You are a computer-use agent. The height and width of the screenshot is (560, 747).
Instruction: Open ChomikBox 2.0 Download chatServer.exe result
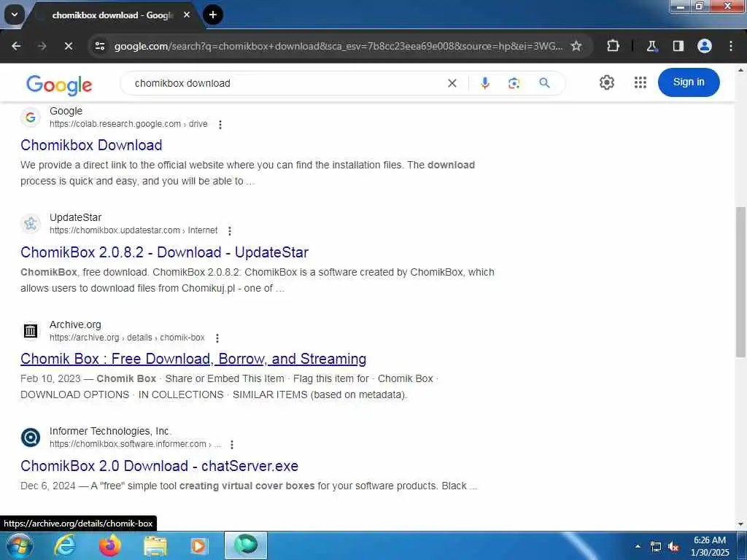click(159, 466)
